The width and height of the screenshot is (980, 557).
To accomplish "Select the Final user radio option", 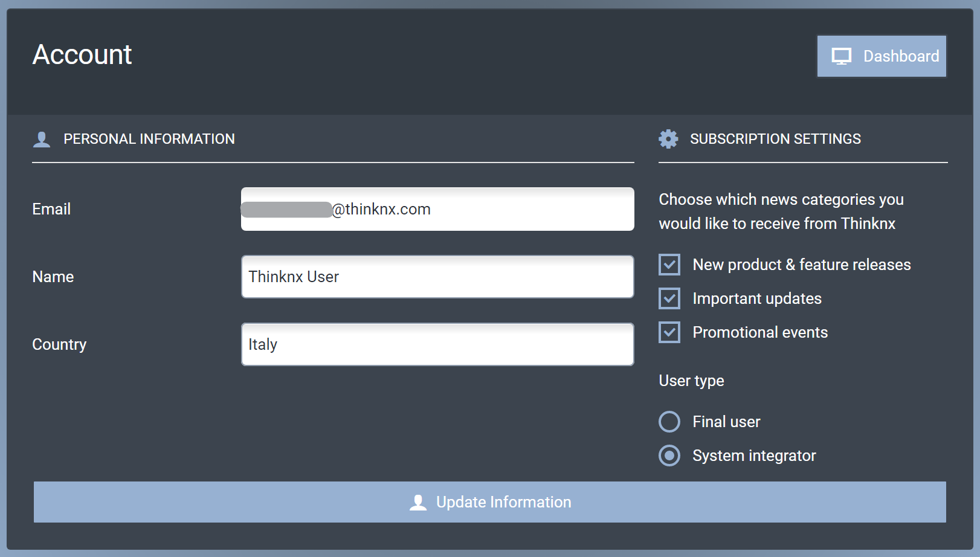I will click(669, 422).
